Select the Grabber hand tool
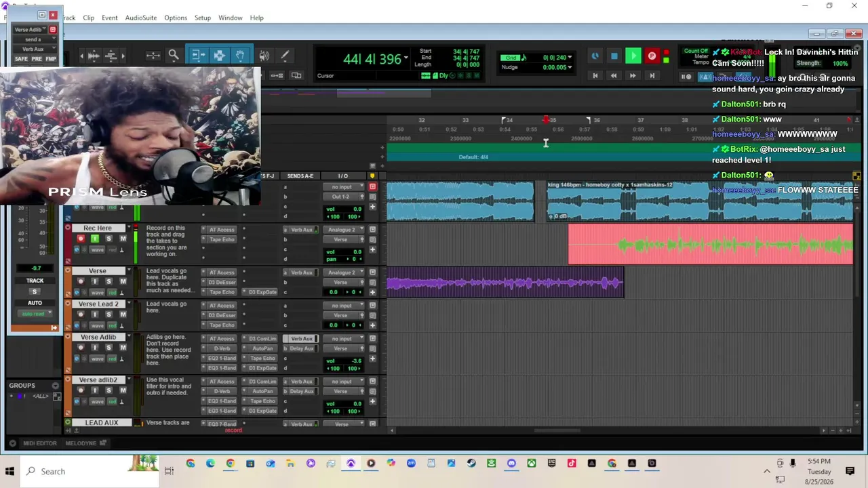 click(241, 56)
